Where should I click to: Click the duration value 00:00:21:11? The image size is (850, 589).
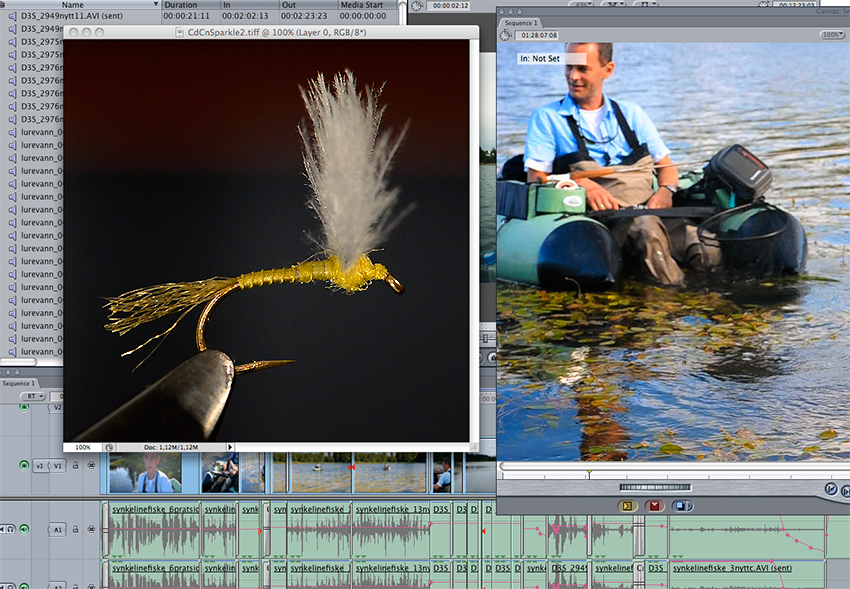(x=186, y=16)
